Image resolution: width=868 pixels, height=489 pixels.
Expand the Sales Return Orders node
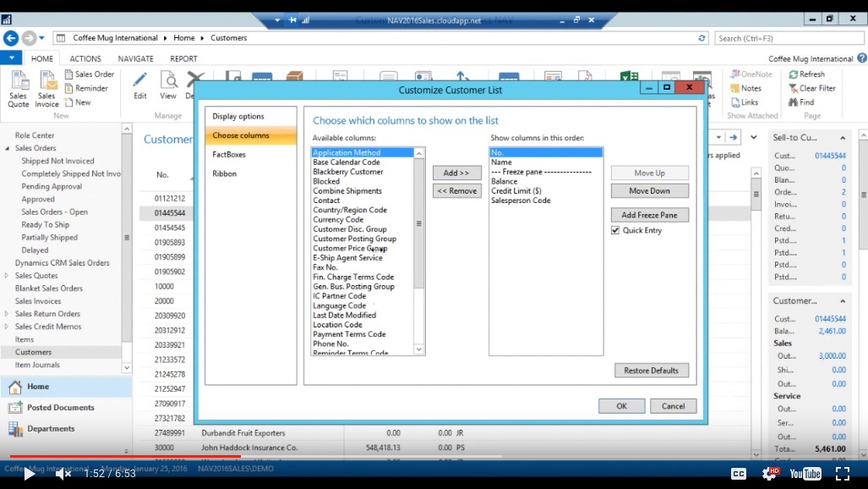(x=6, y=313)
